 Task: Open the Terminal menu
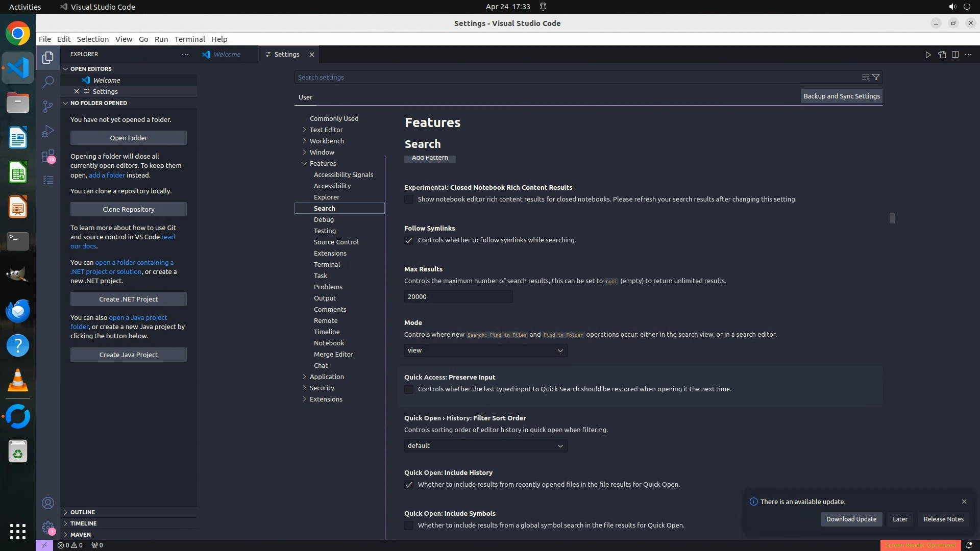click(x=189, y=39)
